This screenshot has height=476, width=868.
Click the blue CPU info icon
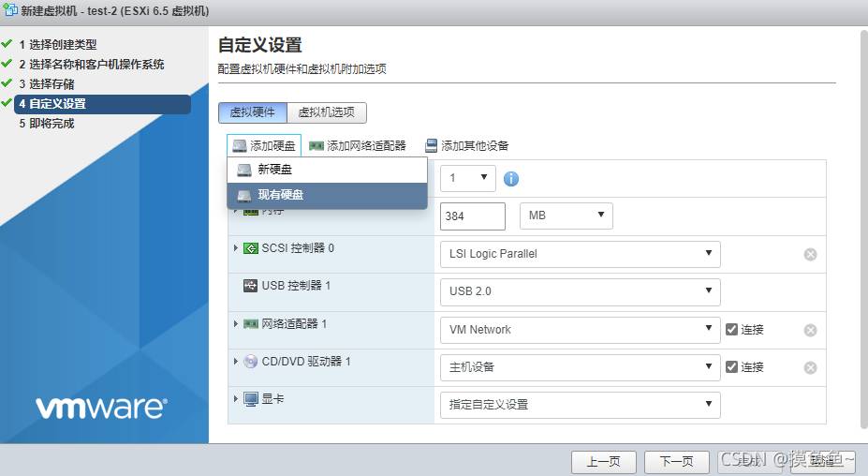[511, 179]
